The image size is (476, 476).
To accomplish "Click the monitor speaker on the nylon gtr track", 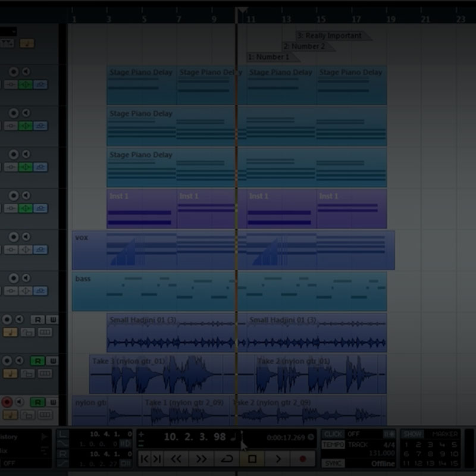I will point(20,402).
